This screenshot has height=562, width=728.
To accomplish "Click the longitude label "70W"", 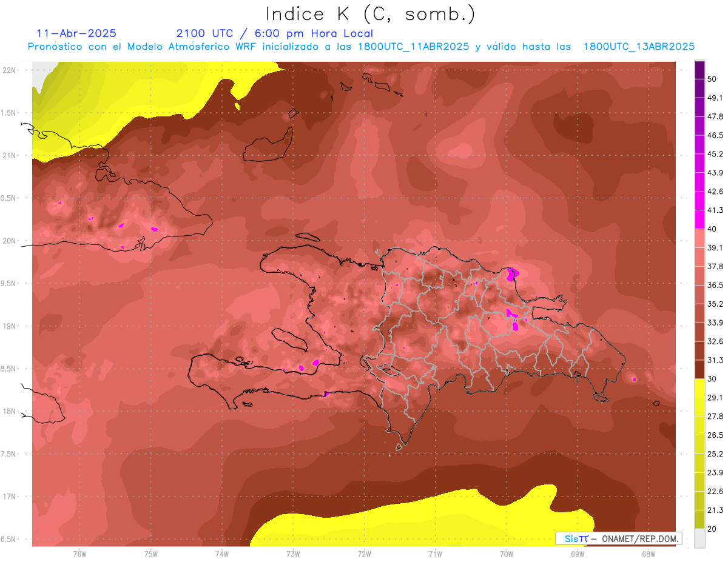I will [506, 554].
